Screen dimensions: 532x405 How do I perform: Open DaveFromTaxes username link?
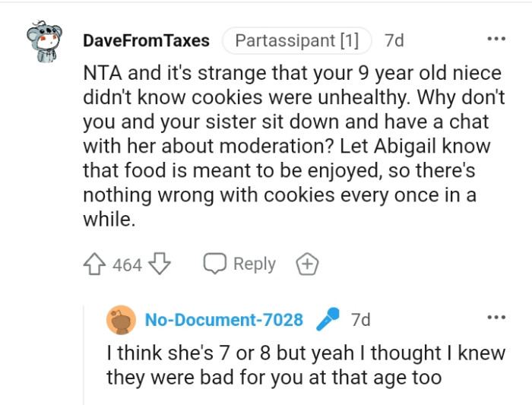146,40
